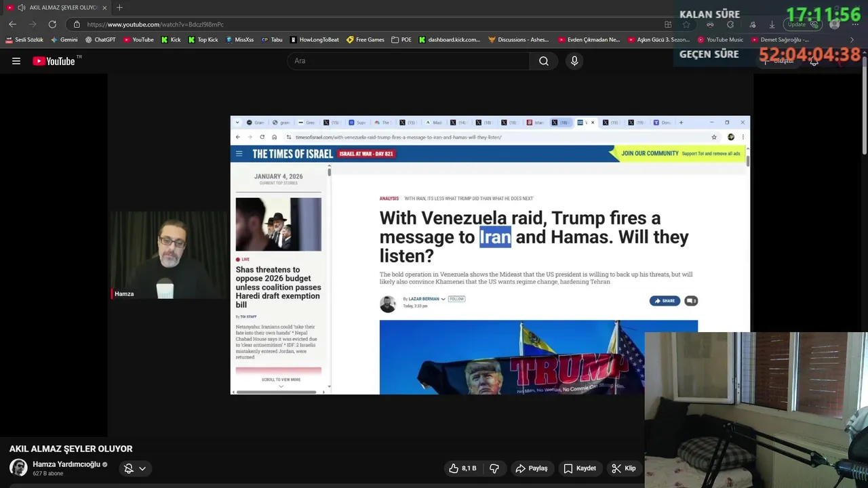Open Hamza Yardımcıoğlu channel name link
Image resolution: width=868 pixels, height=488 pixels.
coord(66,464)
